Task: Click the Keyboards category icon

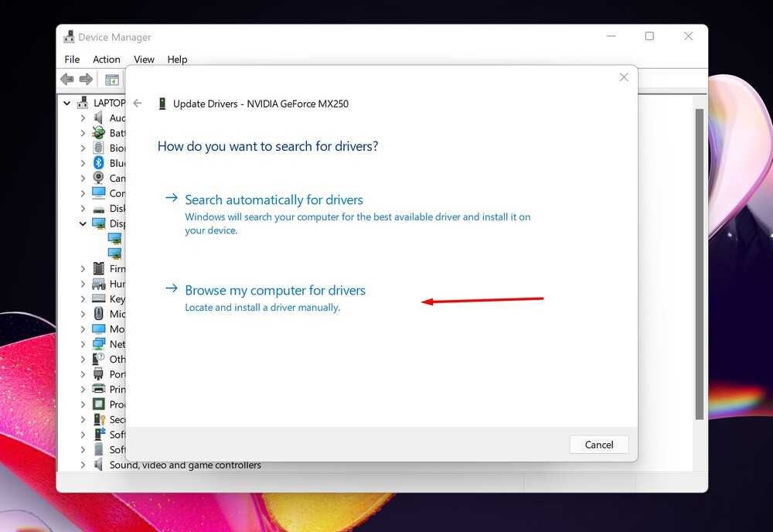Action: 99,298
